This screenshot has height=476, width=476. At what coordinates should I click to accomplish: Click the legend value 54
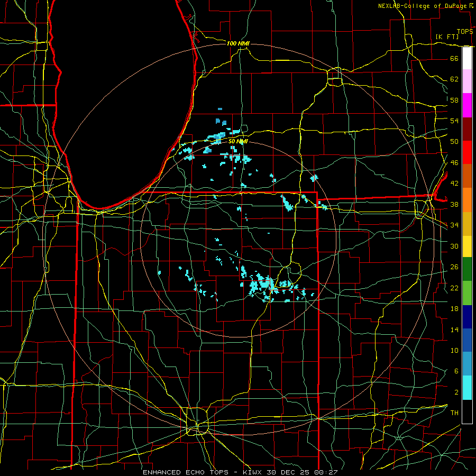(454, 121)
